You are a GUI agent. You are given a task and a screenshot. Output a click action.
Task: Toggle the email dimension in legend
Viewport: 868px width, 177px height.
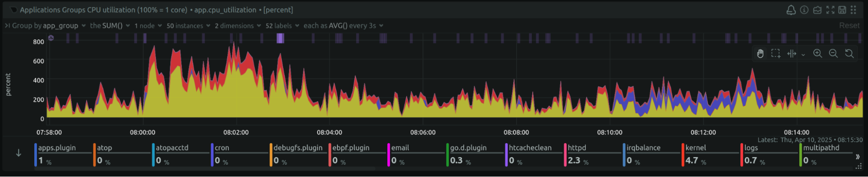(x=416, y=155)
